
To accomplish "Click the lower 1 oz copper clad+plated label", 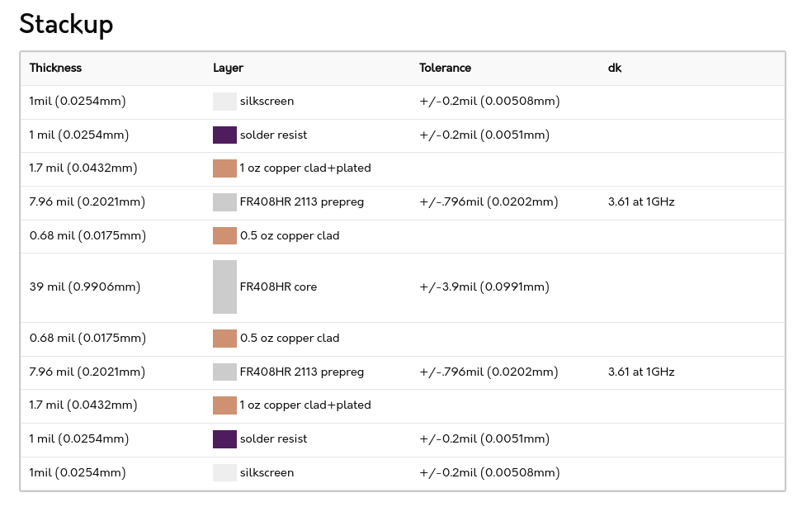I will pos(305,405).
